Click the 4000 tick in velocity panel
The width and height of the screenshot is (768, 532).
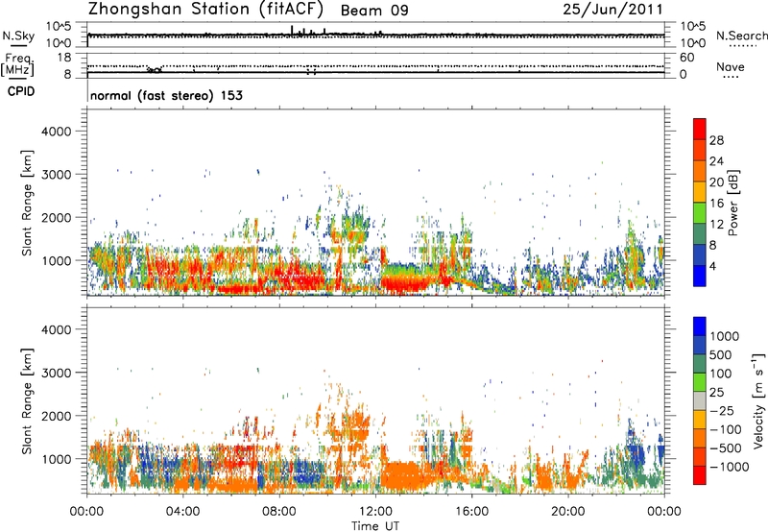[56, 329]
